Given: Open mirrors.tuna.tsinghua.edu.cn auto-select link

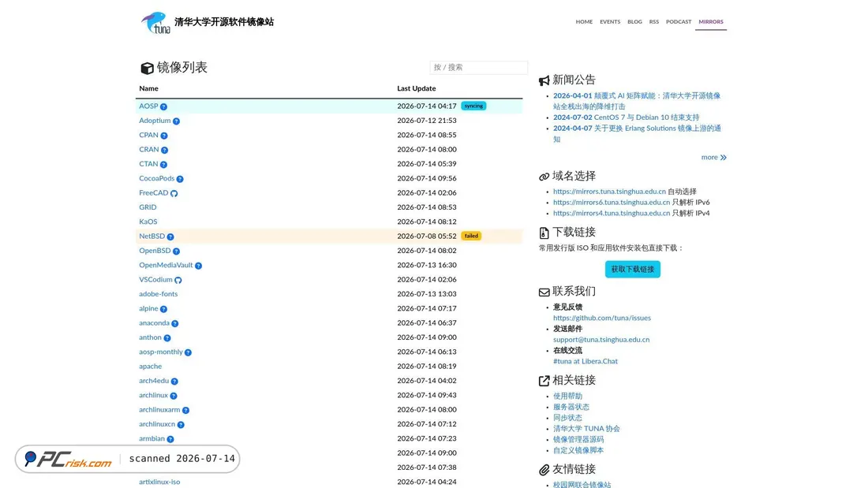Looking at the screenshot, I should 609,192.
